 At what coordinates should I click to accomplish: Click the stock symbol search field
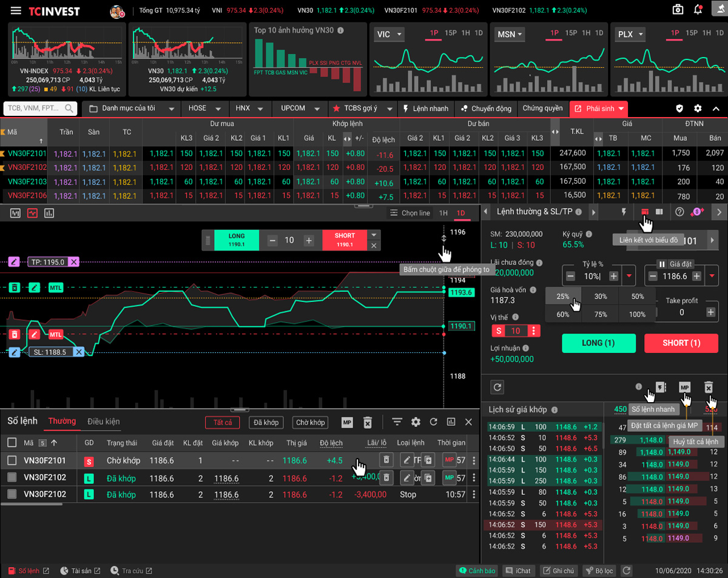[35, 109]
